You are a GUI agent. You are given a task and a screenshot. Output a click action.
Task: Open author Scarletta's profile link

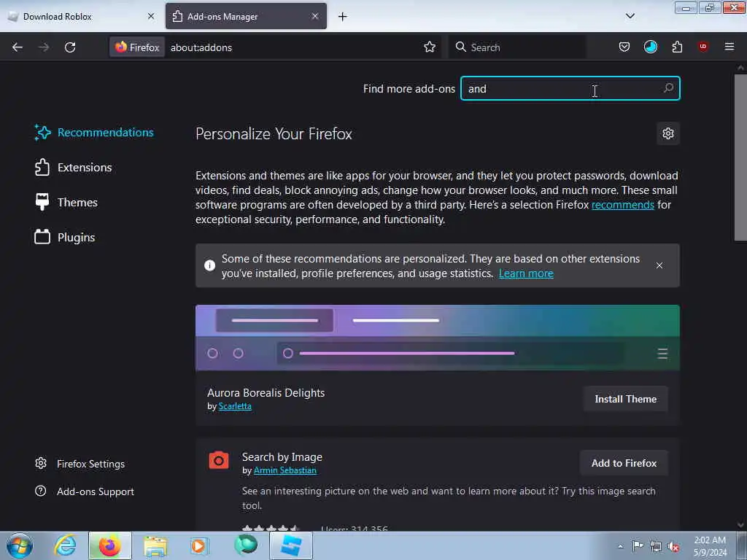235,406
